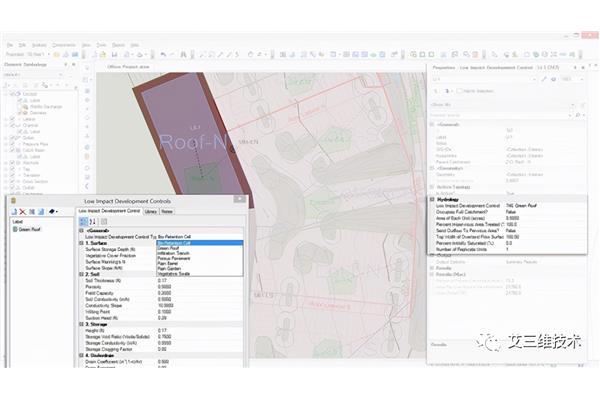Toggle the Transition layer checkbox

point(13,175)
